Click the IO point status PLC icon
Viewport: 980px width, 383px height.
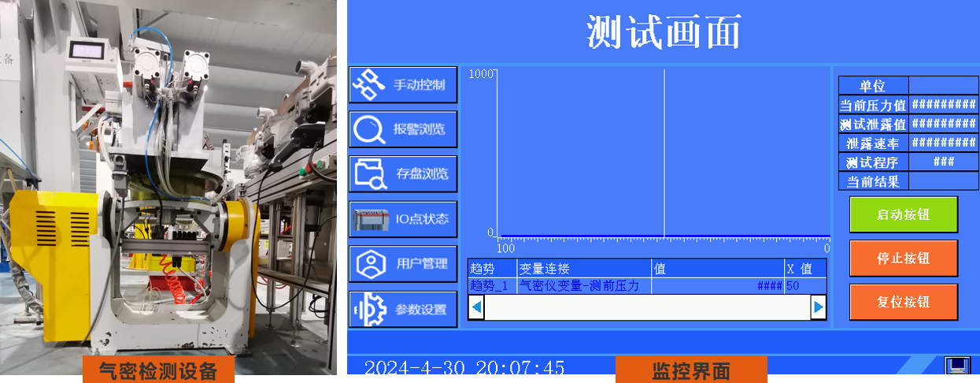coord(368,219)
